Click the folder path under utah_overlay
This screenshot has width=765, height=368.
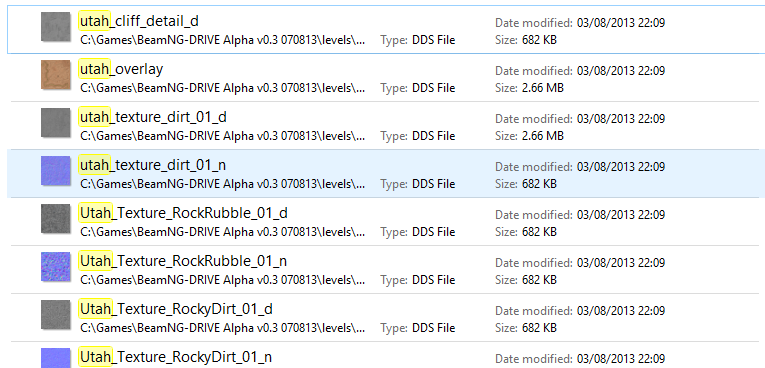pos(223,88)
